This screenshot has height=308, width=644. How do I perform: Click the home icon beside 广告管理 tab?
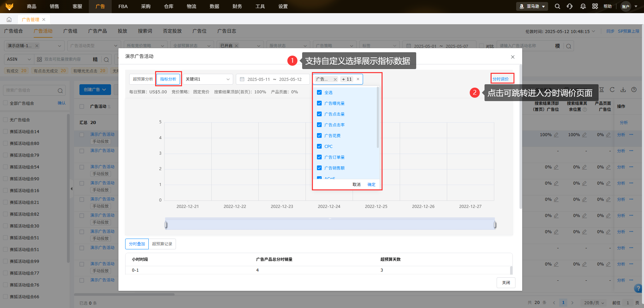(9, 20)
